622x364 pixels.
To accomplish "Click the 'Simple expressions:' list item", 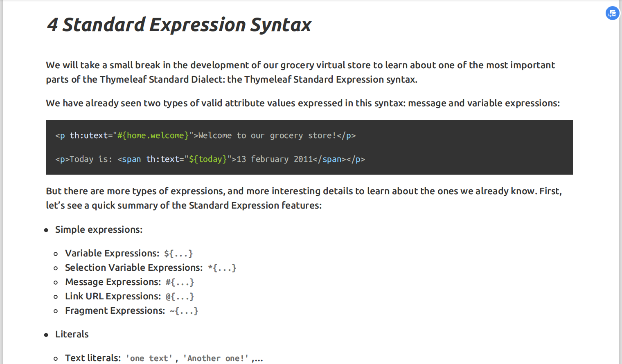I will pos(99,229).
